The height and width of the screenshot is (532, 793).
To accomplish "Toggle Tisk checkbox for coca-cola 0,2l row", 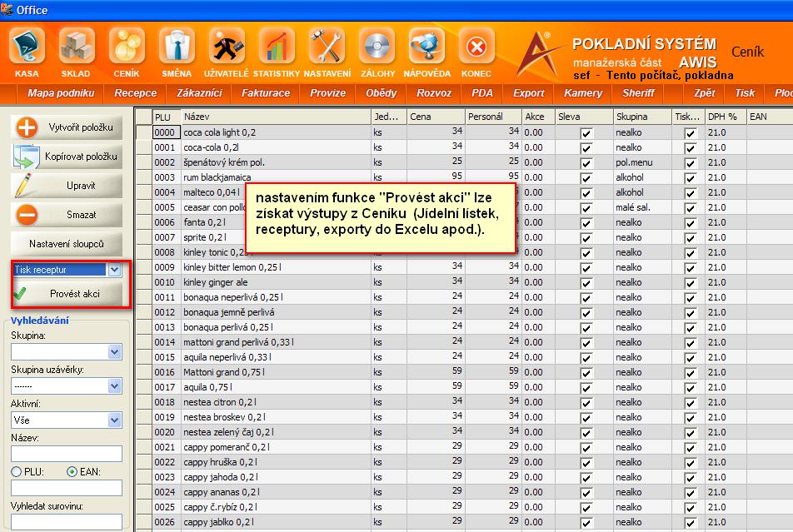I will 691,149.
